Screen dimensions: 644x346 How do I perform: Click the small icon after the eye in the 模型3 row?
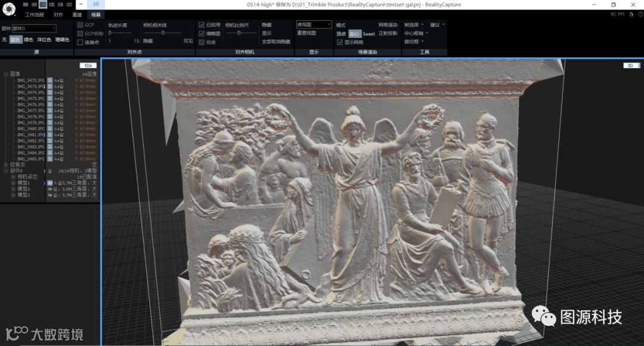(x=55, y=195)
